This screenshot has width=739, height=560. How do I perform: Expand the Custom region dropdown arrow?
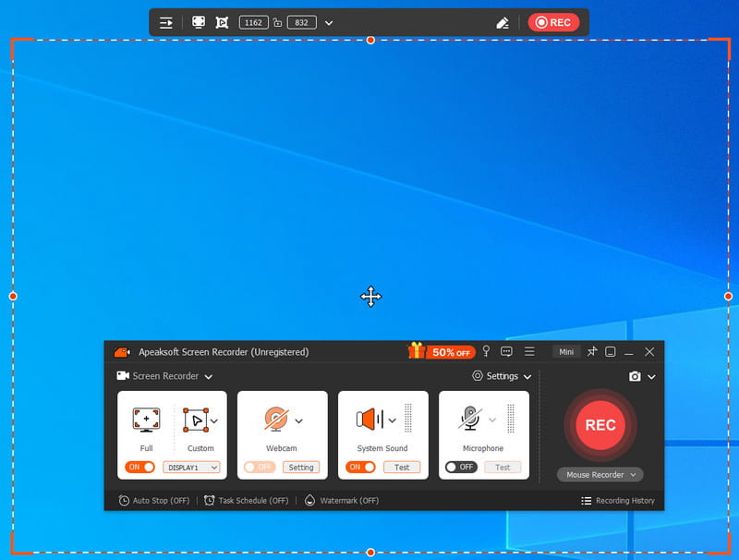tap(214, 421)
